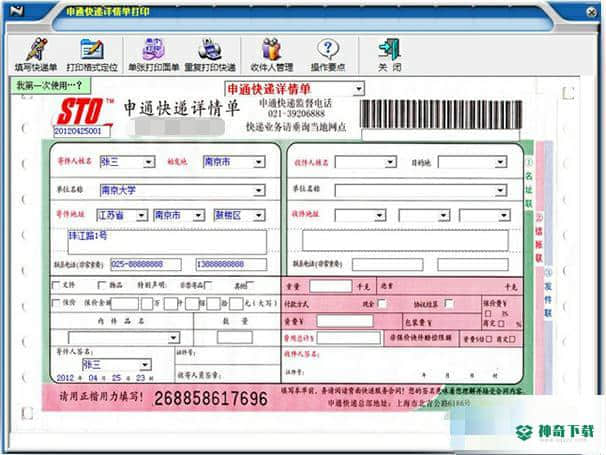
Task: Open the empty recipient unit name dropdown
Action: (501, 190)
